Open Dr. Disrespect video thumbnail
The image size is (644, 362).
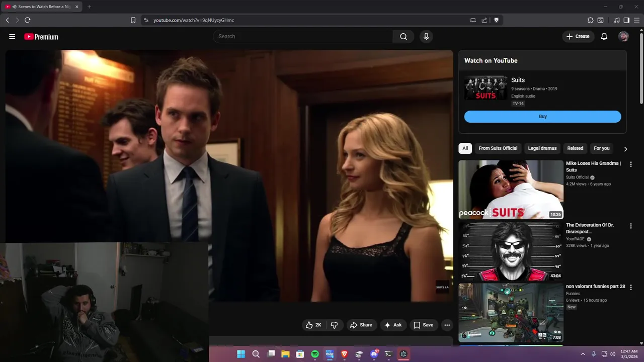click(x=511, y=251)
